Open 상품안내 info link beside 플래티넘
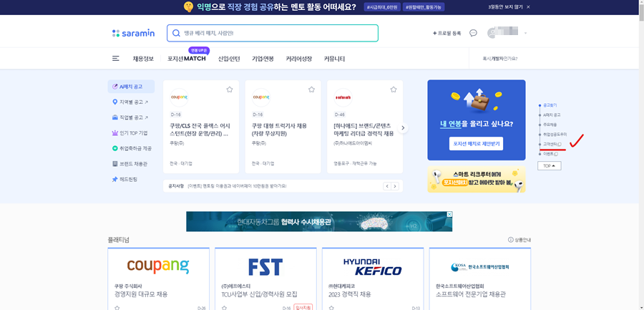The width and height of the screenshot is (644, 310). click(519, 240)
